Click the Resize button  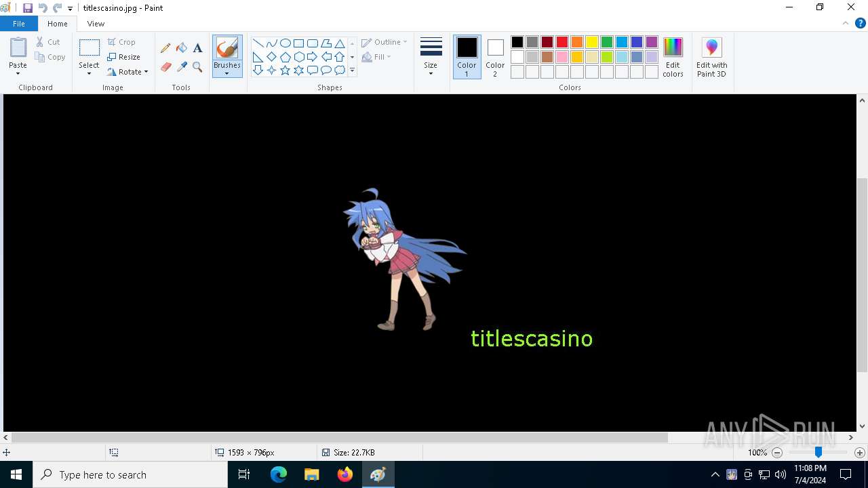[123, 57]
